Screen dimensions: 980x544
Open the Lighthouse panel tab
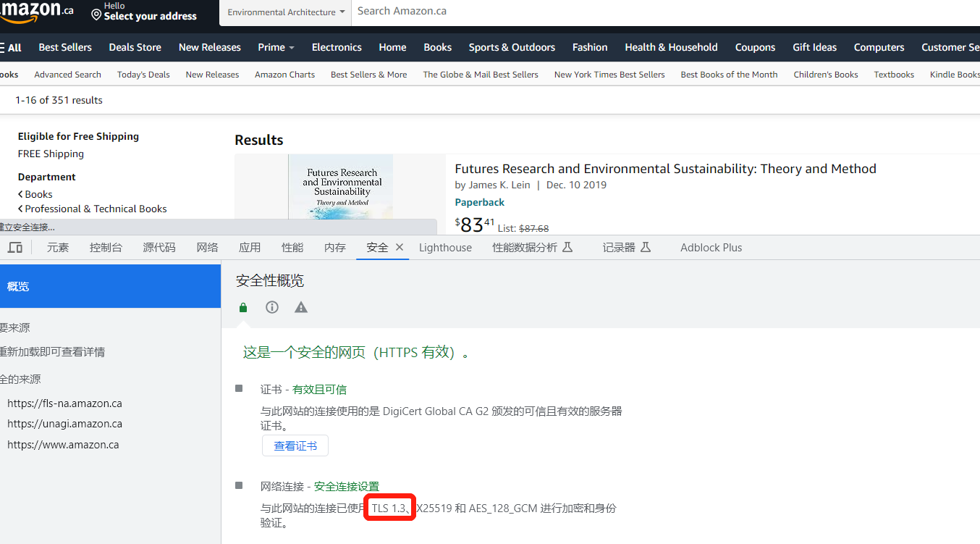click(x=445, y=247)
